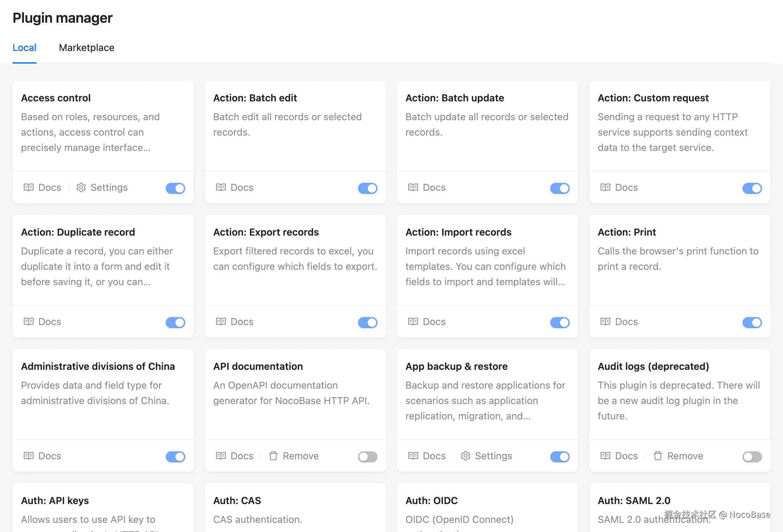
Task: Open Docs book icon for Action: Print
Action: click(605, 322)
